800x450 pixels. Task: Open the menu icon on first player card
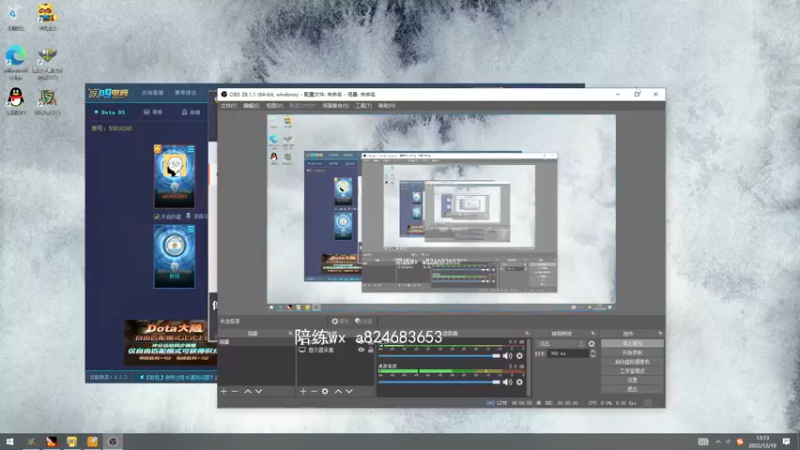click(190, 149)
